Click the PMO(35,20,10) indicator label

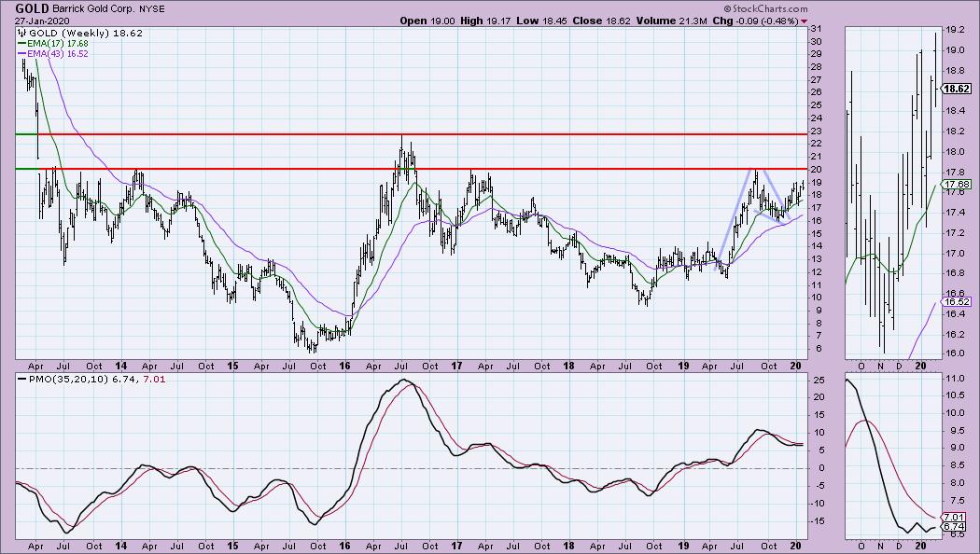68,379
